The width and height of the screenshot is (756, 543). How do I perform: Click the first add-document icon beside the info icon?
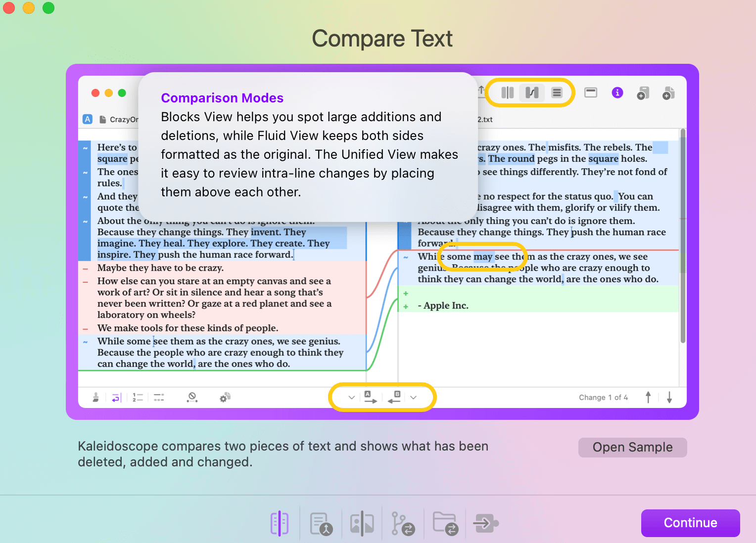(643, 93)
